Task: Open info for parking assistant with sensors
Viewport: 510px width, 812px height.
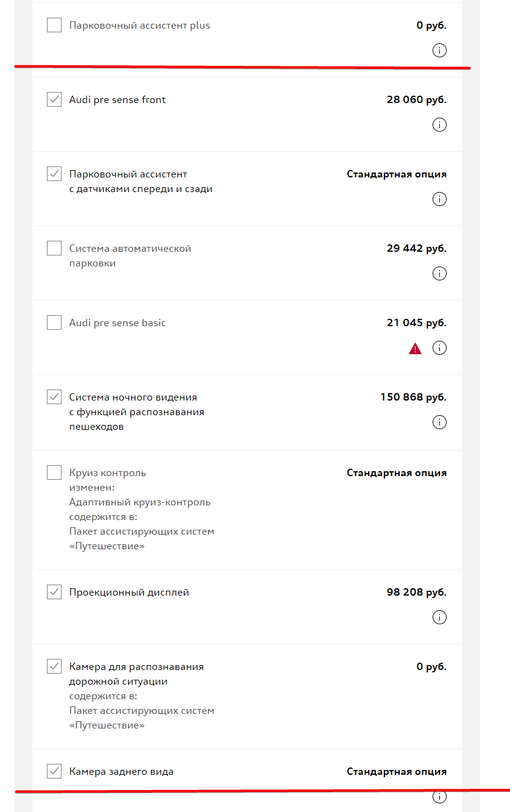Action: tap(439, 199)
